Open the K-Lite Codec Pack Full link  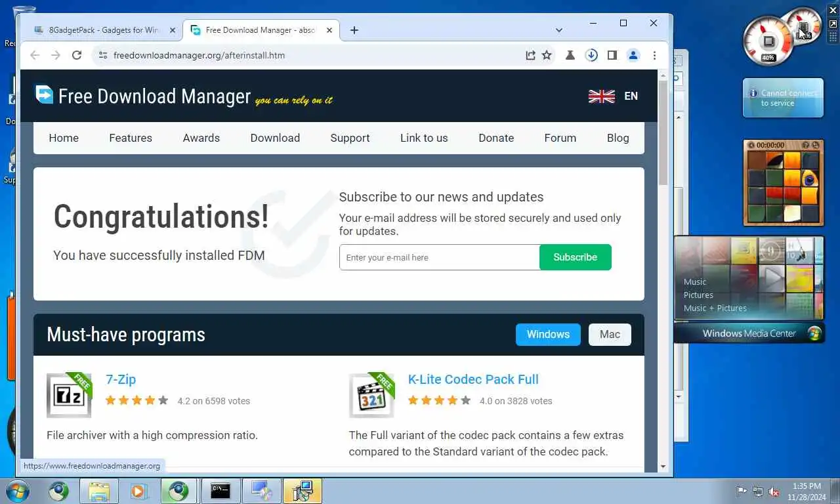click(x=473, y=379)
